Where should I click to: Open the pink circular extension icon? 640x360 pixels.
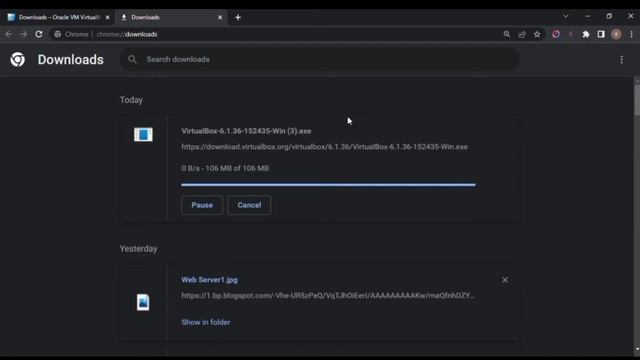(x=556, y=34)
